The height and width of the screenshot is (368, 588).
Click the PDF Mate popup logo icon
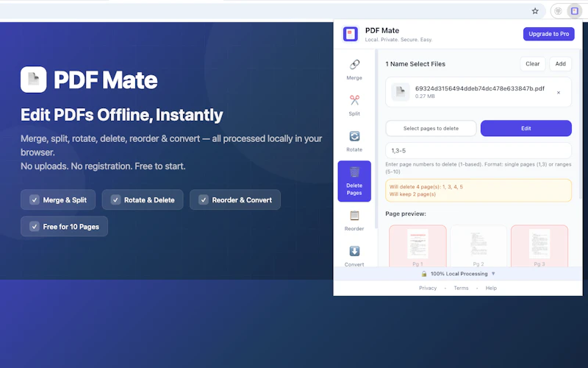351,34
